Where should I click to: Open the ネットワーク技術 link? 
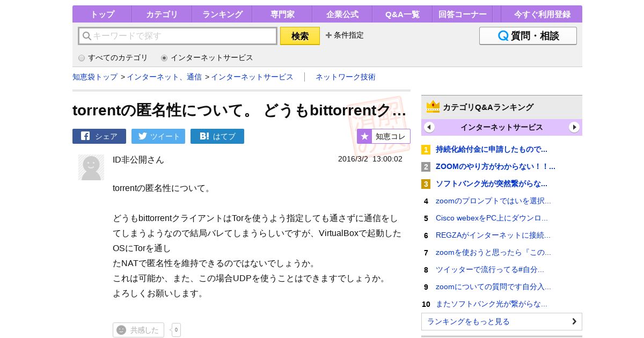point(346,77)
